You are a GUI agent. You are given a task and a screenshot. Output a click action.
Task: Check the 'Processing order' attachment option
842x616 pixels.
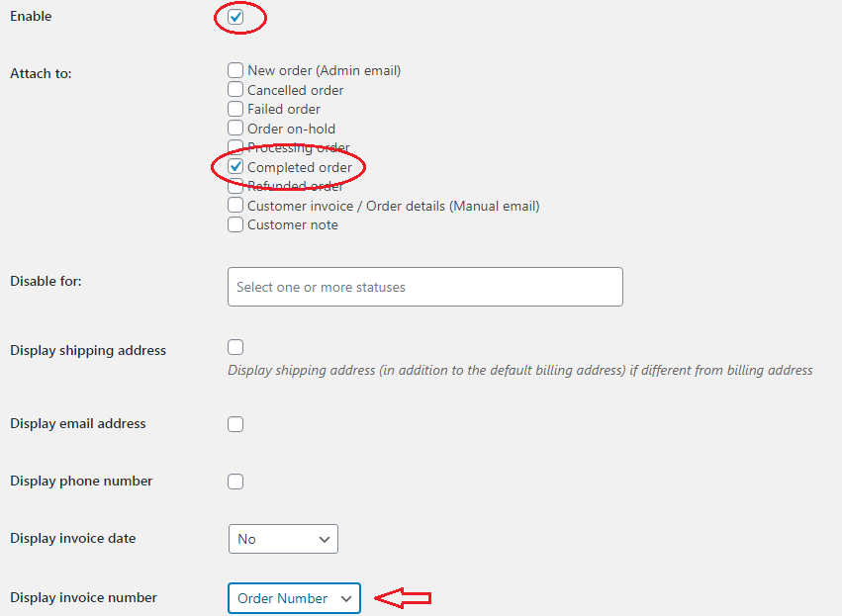pos(234,147)
